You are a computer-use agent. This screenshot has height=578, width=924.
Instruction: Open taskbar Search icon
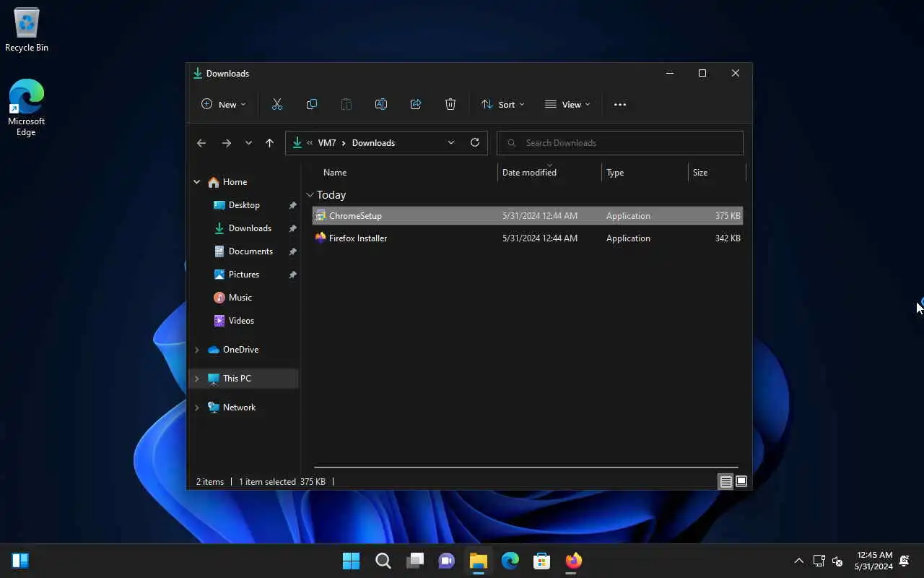(x=383, y=561)
